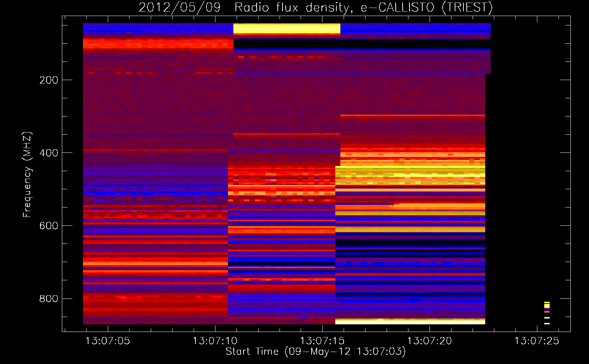The width and height of the screenshot is (589, 364).
Task: Click the 13:07:10 time tick label
Action: click(215, 341)
